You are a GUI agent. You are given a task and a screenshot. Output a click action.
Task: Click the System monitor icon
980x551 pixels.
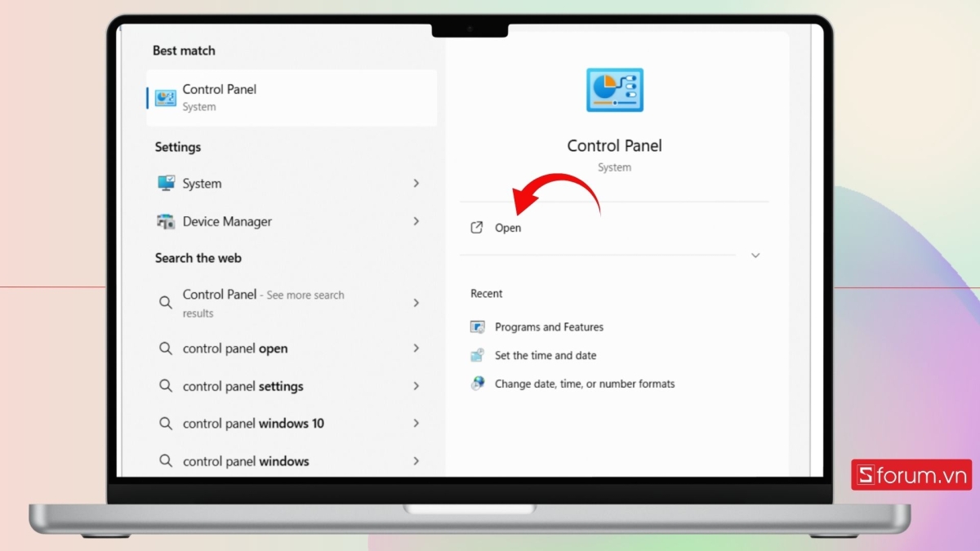(167, 184)
